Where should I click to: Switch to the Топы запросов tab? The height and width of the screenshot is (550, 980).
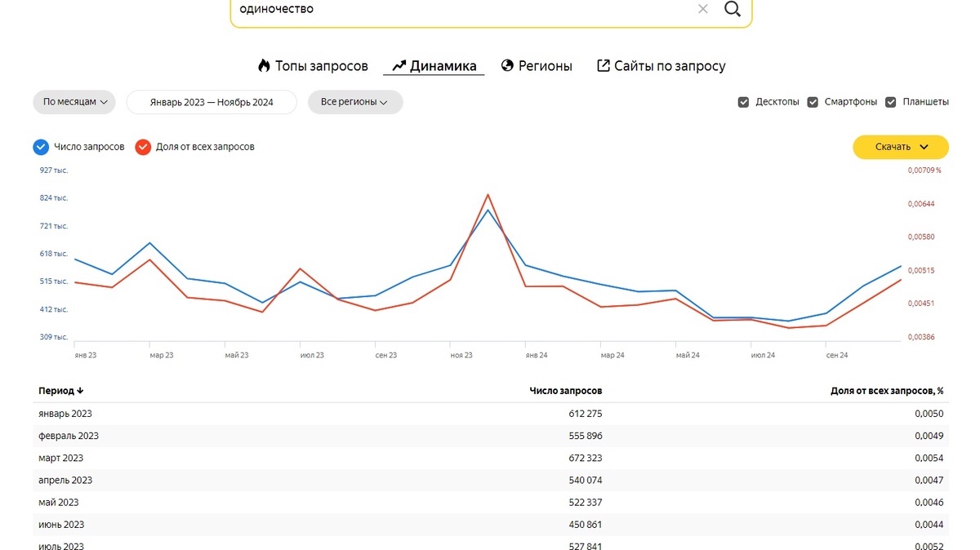coord(321,66)
